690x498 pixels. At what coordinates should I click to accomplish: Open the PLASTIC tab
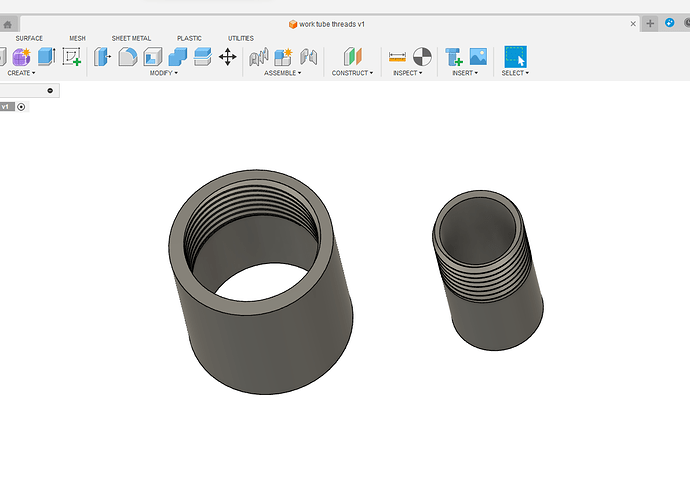[189, 38]
